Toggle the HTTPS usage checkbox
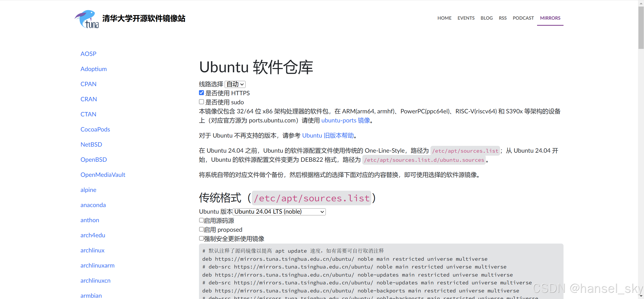644x299 pixels. tap(202, 93)
